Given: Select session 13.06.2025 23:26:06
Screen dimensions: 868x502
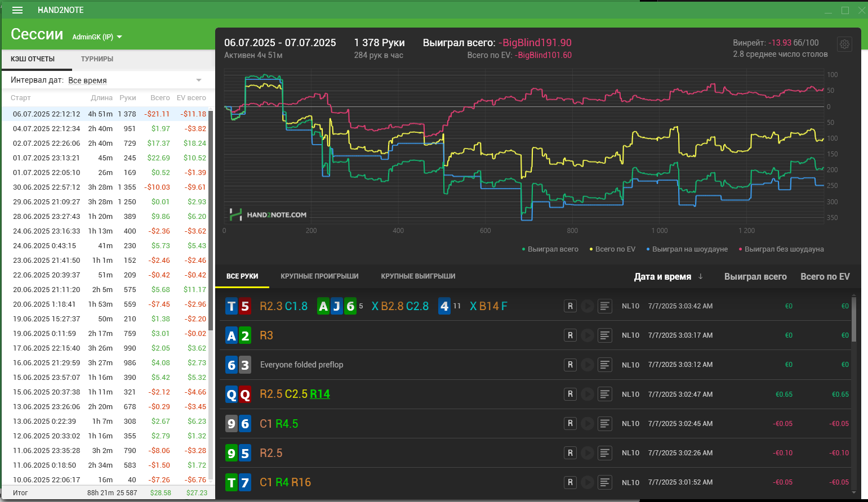Looking at the screenshot, I should click(x=105, y=406).
